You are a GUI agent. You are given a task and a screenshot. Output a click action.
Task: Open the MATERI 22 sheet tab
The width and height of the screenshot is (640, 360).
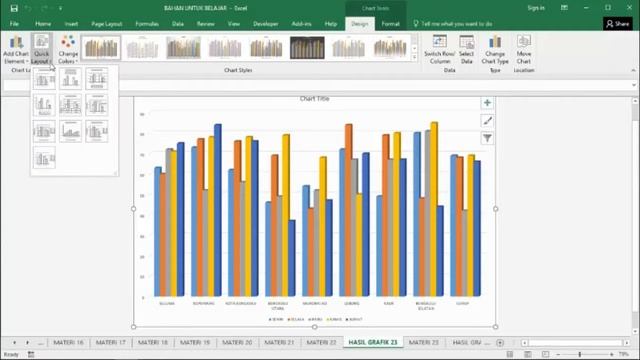[x=321, y=342]
